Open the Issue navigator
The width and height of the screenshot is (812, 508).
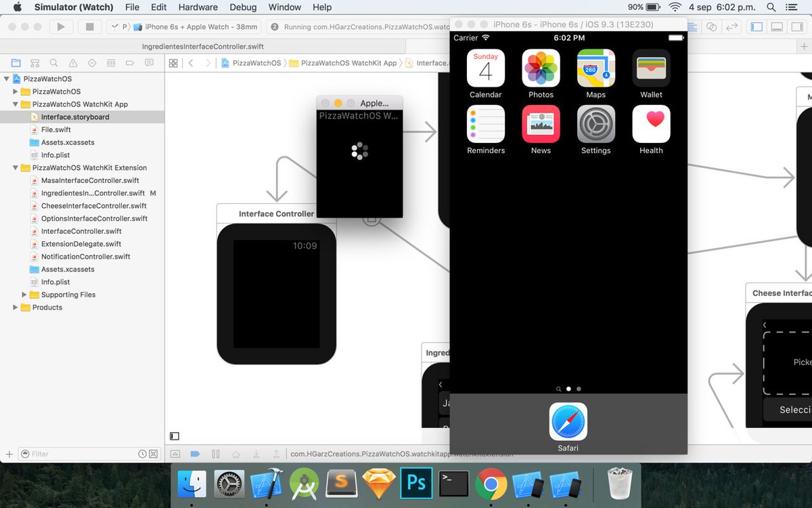pyautogui.click(x=73, y=63)
